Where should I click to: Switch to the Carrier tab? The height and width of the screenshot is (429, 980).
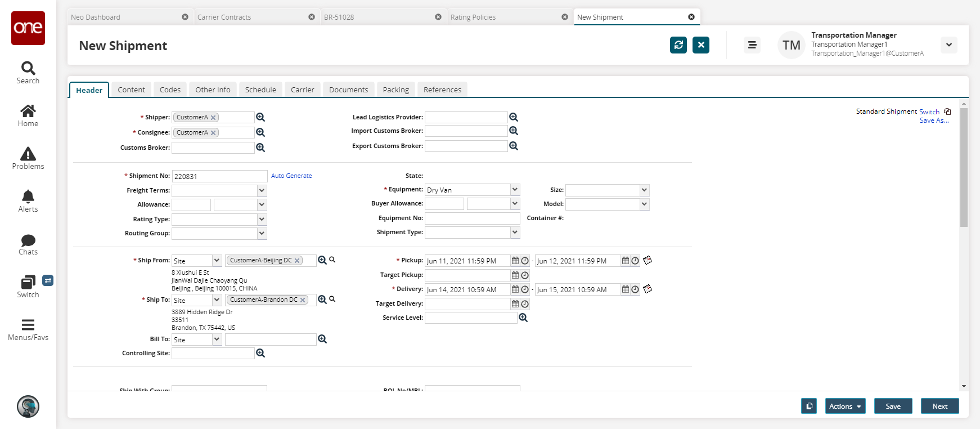tap(302, 90)
